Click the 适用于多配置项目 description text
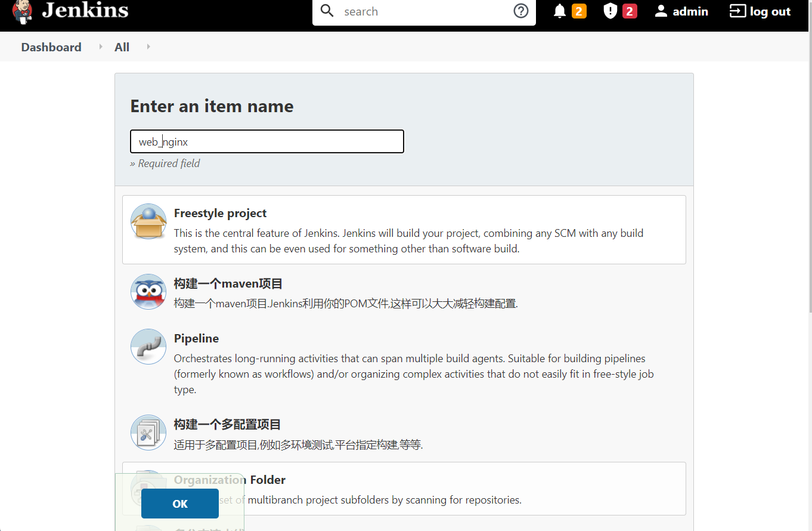This screenshot has height=531, width=812. (298, 444)
